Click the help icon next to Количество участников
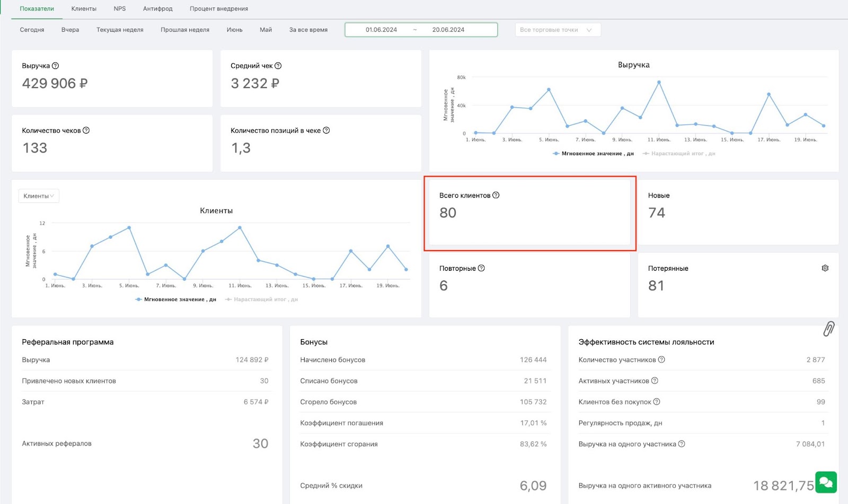The height and width of the screenshot is (504, 848). point(661,359)
